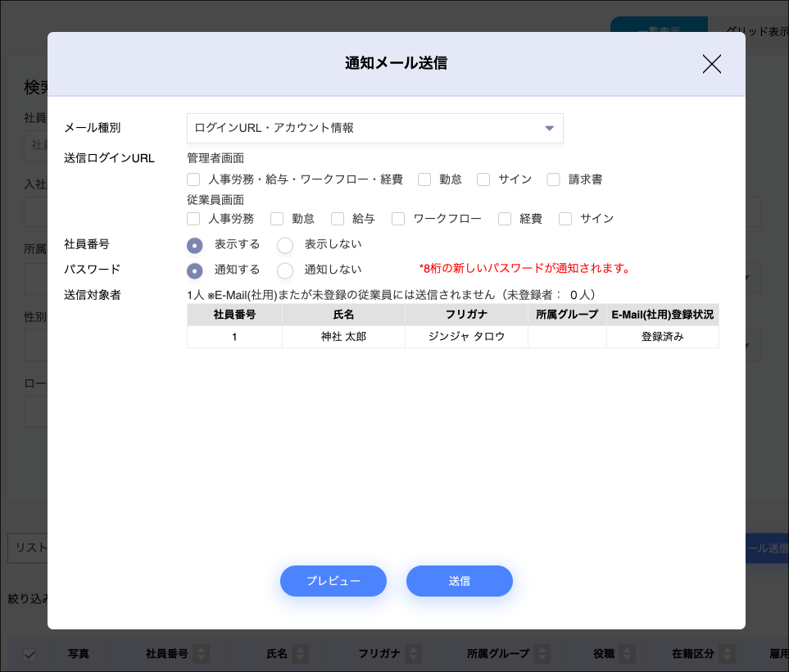789x672 pixels.
Task: Close the 通知メール送信 dialog
Action: click(x=711, y=65)
